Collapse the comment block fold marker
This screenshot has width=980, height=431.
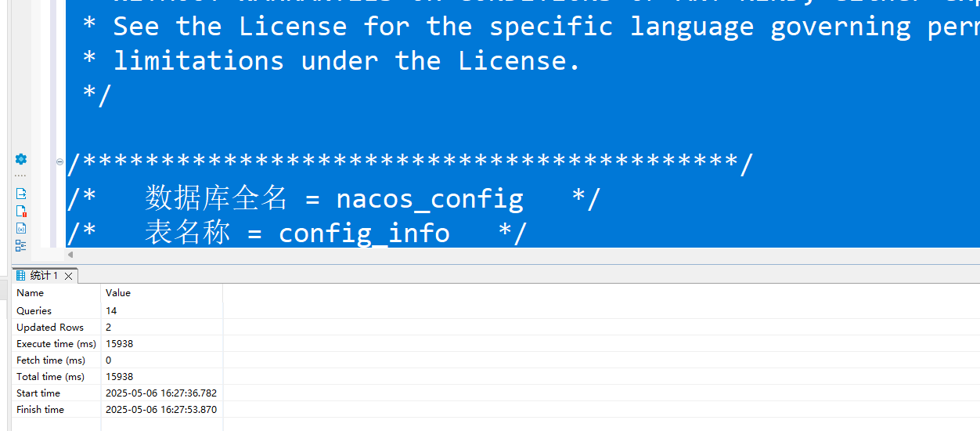[x=59, y=162]
